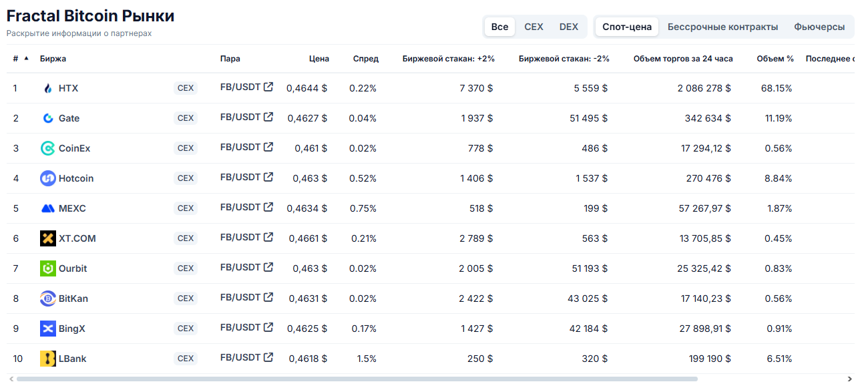Click spread 1.5% in LBank row

pos(367,359)
